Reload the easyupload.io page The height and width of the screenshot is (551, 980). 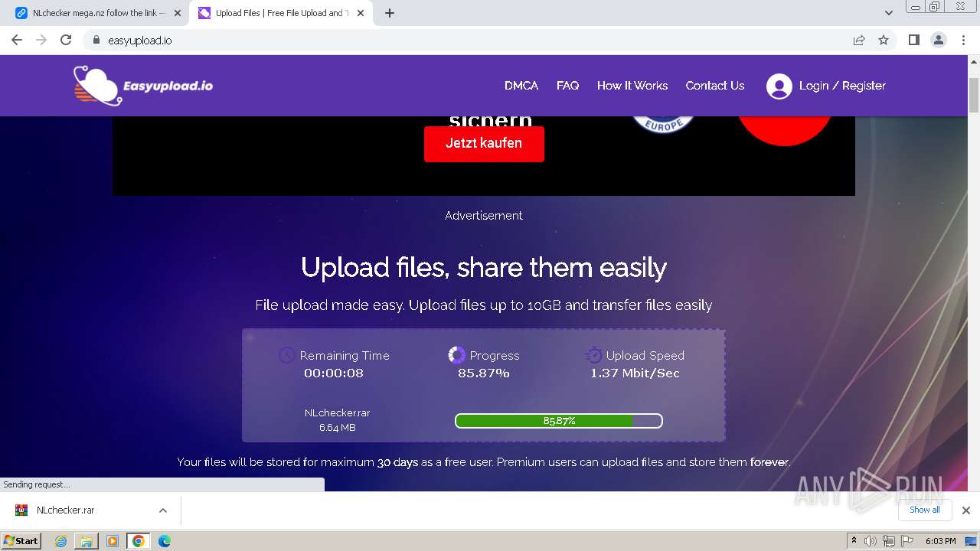66,40
